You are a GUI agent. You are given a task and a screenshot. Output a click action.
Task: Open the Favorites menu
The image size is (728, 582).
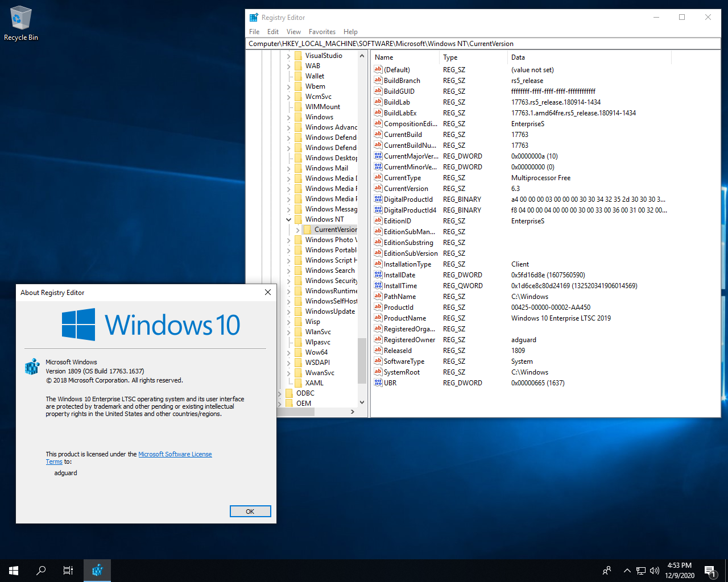point(322,32)
